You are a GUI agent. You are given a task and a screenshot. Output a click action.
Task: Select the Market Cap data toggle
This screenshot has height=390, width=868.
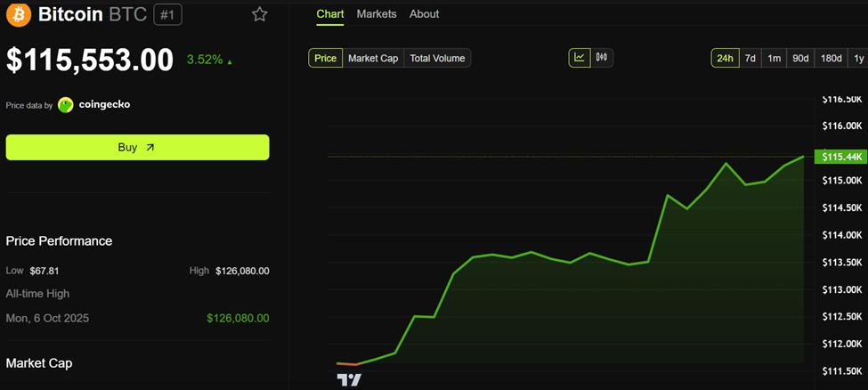(x=373, y=58)
